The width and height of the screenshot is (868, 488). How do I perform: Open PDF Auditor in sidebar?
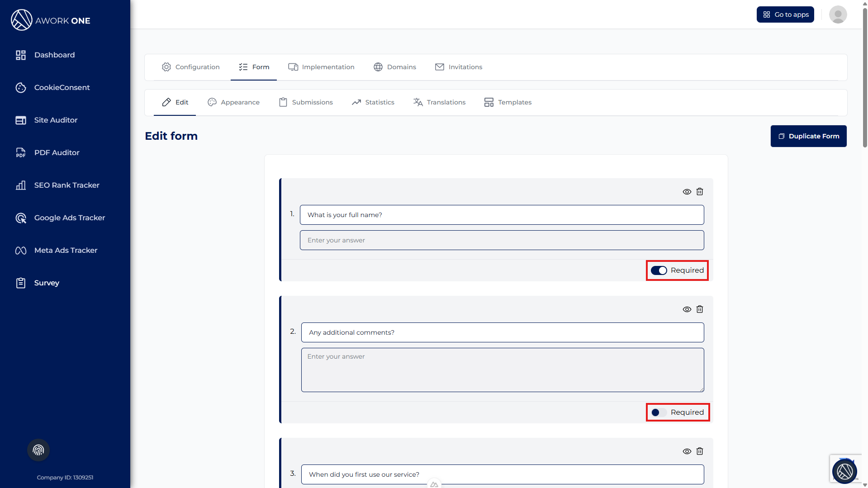[57, 152]
